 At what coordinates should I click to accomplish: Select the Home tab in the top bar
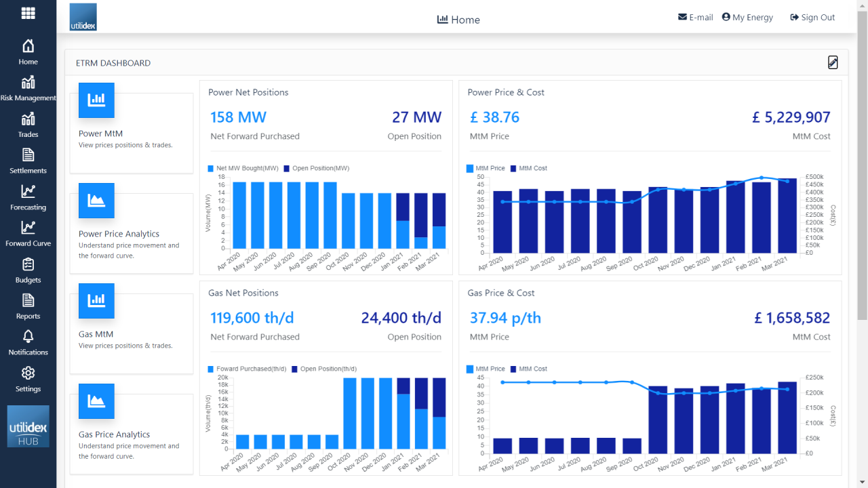[x=458, y=20]
